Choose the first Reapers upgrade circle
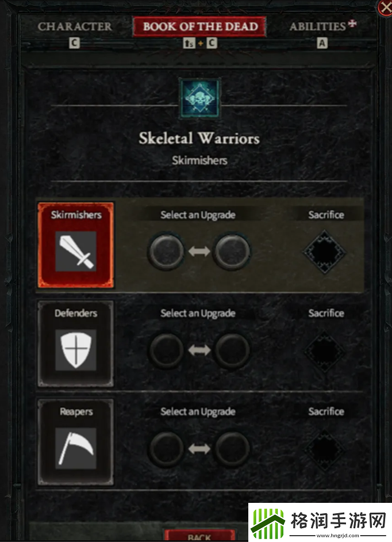Viewport: 392px width, 542px height. 166,449
